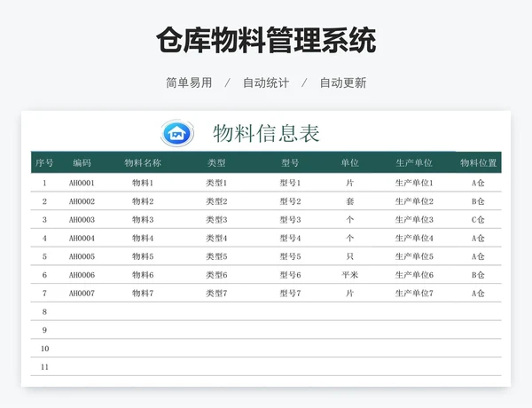Click the 自动统计 subtitle text
The width and height of the screenshot is (532, 408).
tap(266, 82)
